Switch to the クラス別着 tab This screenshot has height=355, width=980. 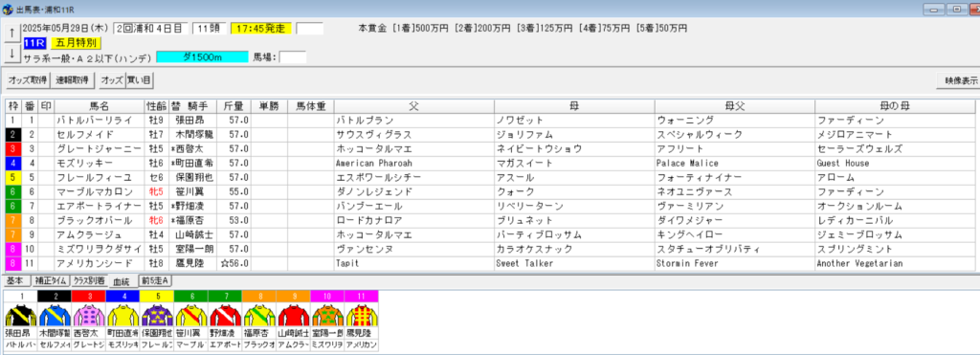pos(89,281)
